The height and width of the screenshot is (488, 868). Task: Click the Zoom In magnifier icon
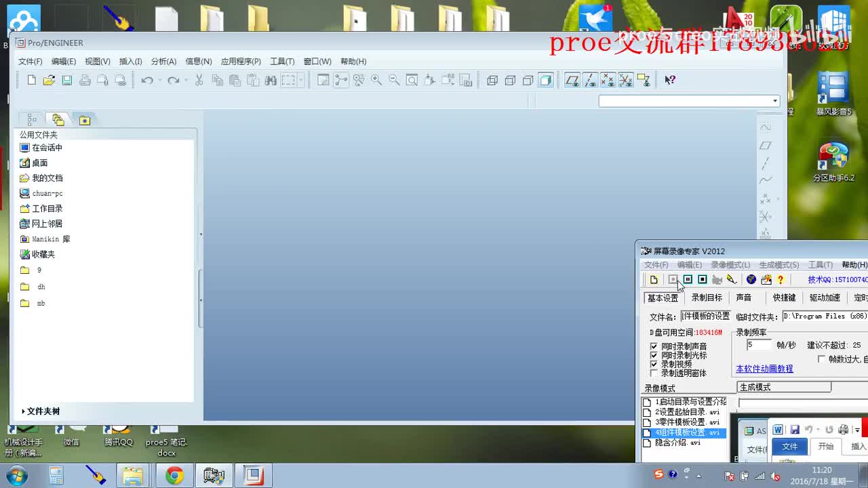point(376,80)
